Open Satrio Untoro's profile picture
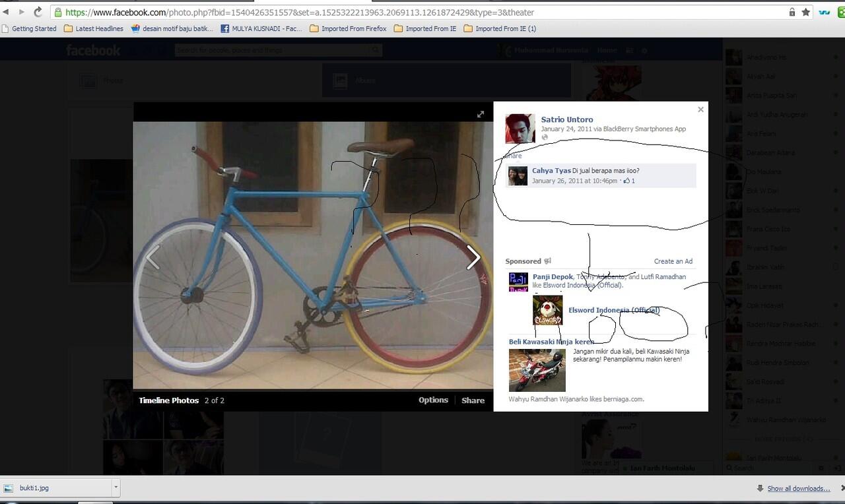The width and height of the screenshot is (845, 504). [x=520, y=129]
